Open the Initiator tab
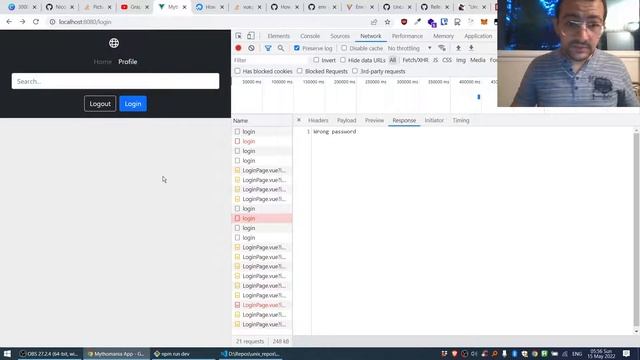 coord(434,120)
